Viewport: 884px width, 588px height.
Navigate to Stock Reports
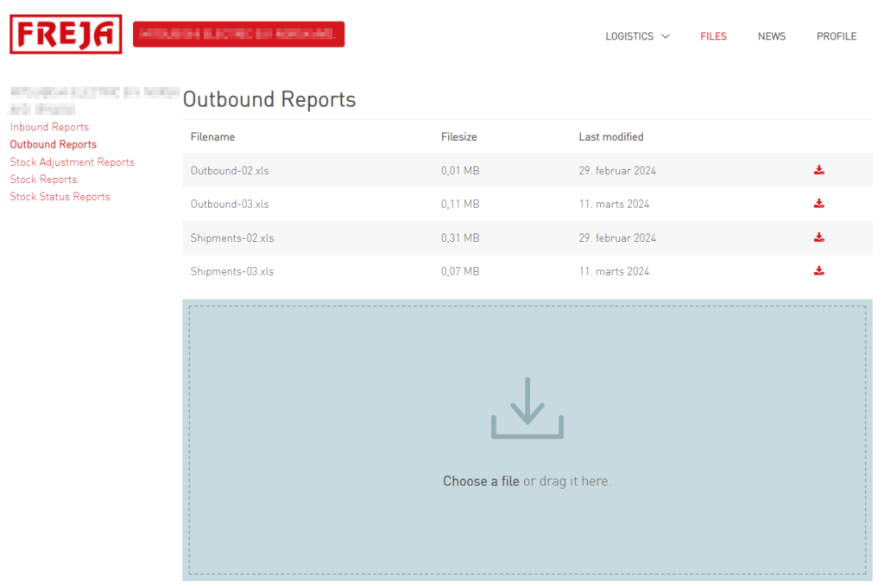[43, 180]
